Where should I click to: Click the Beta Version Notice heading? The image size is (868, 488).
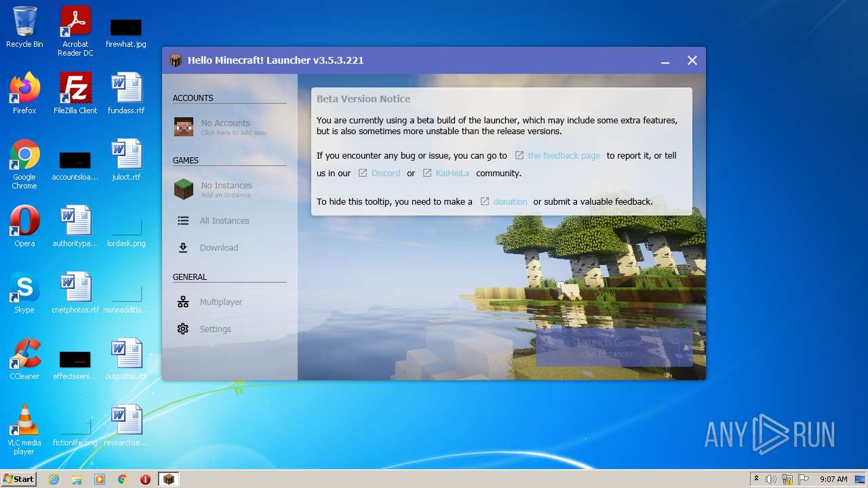point(363,99)
